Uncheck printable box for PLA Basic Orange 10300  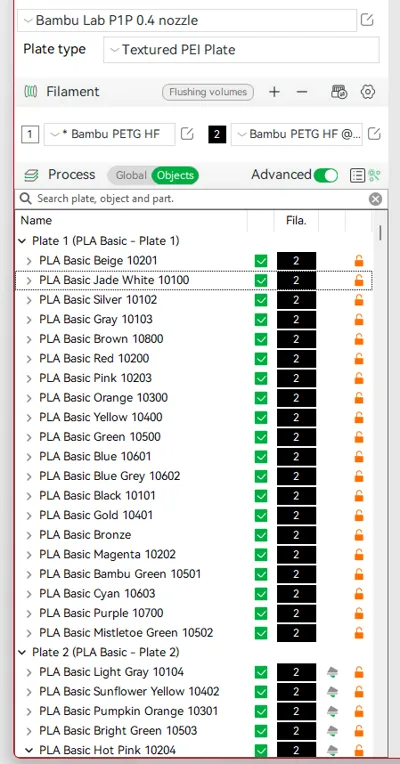(x=261, y=398)
